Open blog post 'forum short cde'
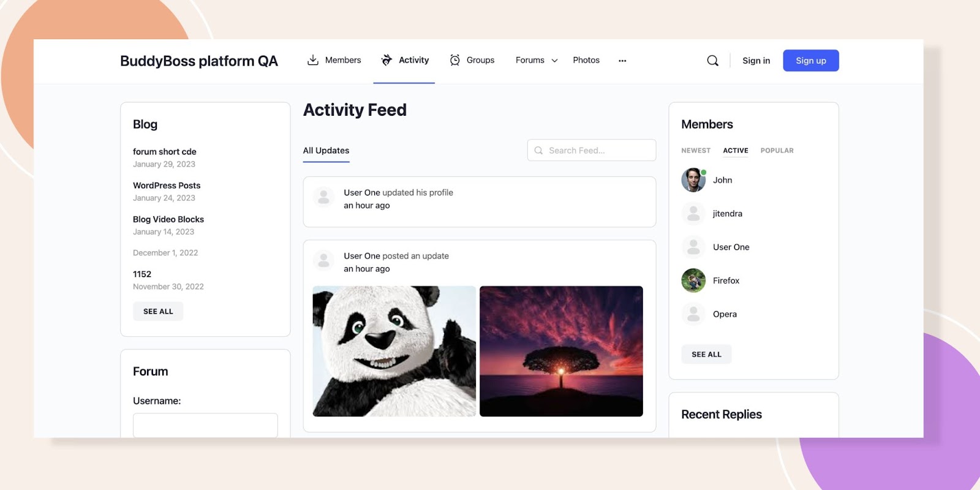Image resolution: width=980 pixels, height=490 pixels. [x=165, y=151]
